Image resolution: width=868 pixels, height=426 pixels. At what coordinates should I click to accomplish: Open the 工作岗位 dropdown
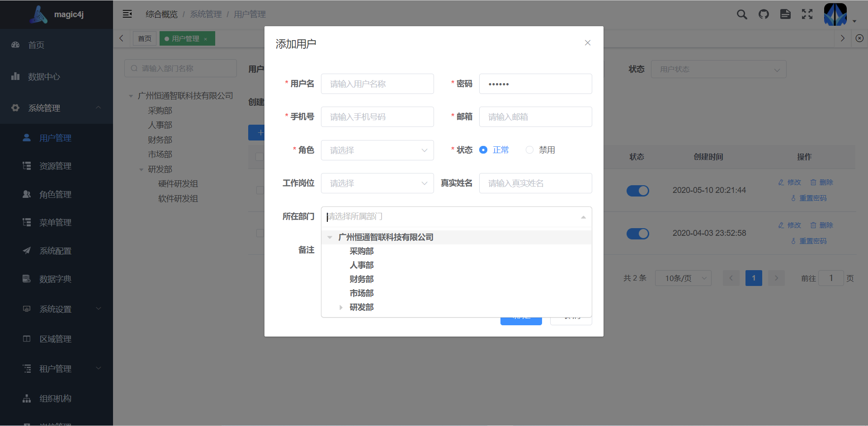tap(377, 183)
